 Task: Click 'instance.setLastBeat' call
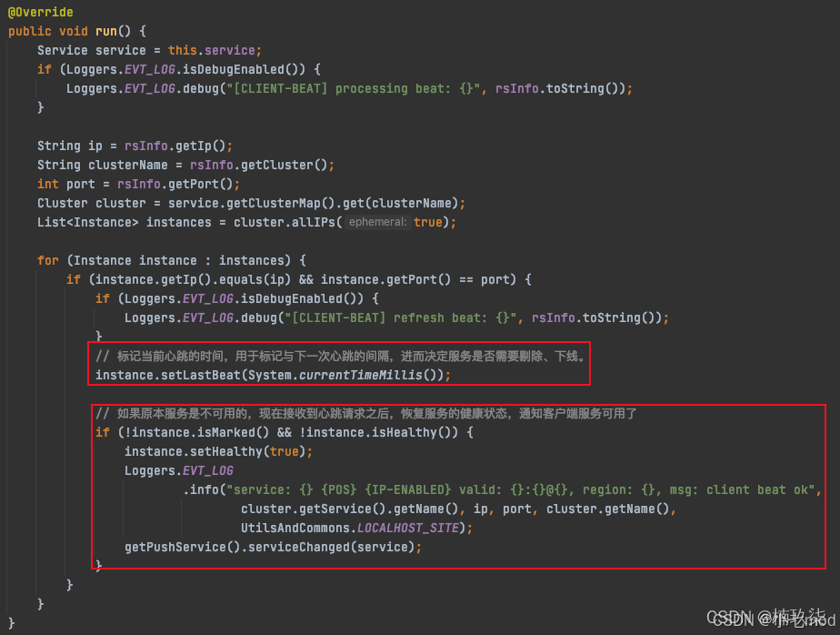tap(168, 376)
